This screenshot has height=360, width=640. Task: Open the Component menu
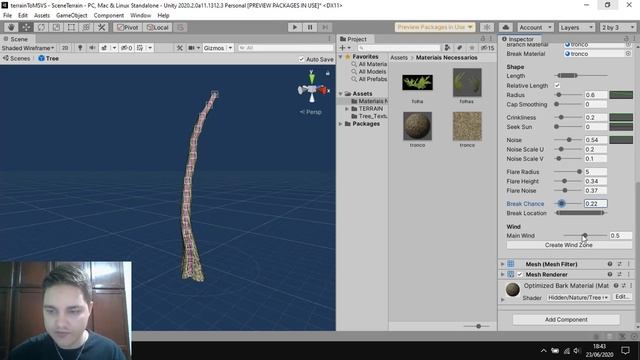(x=109, y=16)
